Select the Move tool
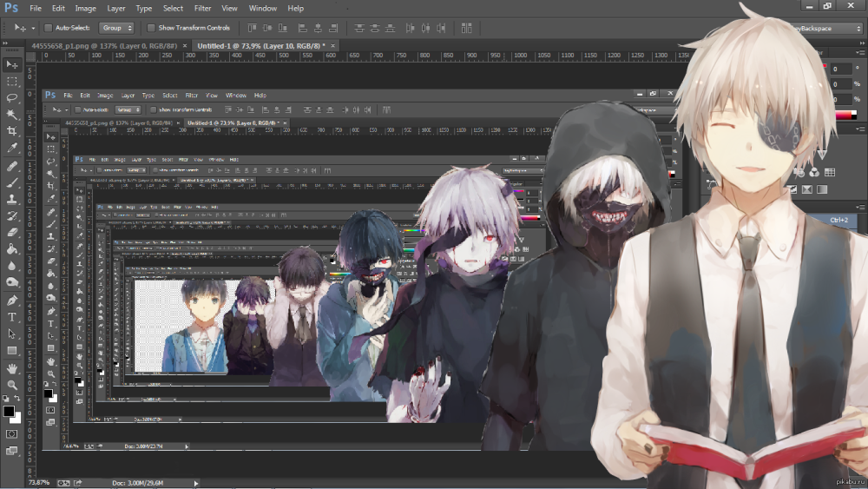 pos(11,65)
